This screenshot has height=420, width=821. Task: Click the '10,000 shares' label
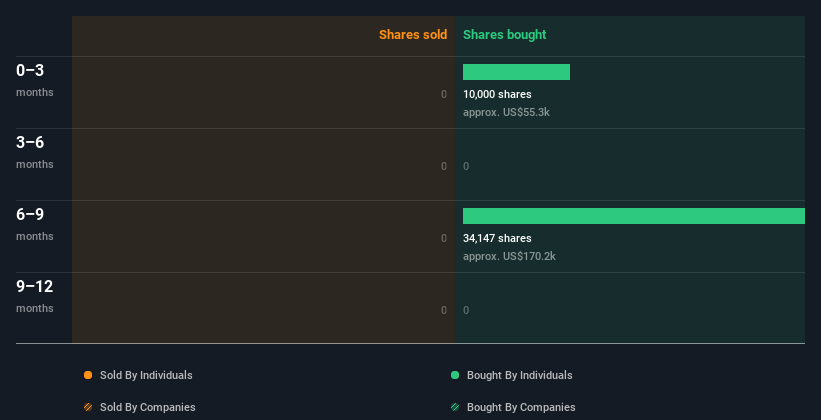pos(497,94)
